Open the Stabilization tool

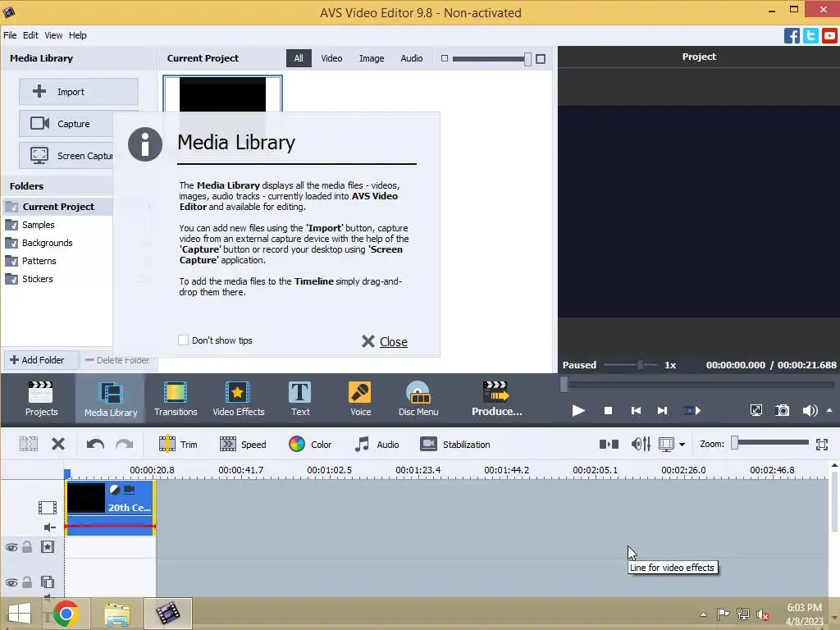coord(455,444)
